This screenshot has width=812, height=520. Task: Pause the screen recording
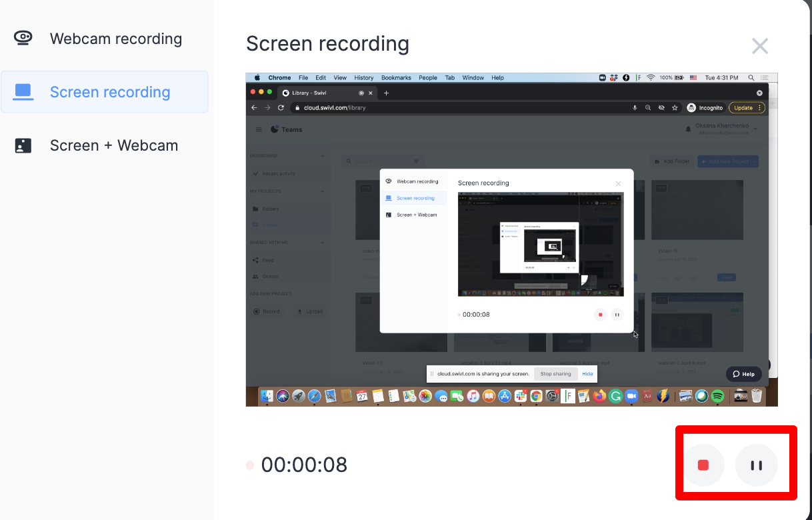point(757,465)
